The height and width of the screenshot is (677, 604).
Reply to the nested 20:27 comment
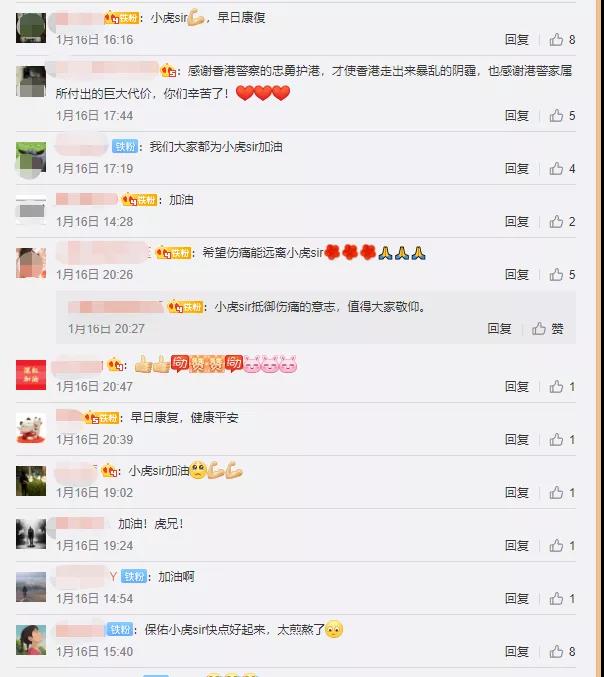point(499,329)
